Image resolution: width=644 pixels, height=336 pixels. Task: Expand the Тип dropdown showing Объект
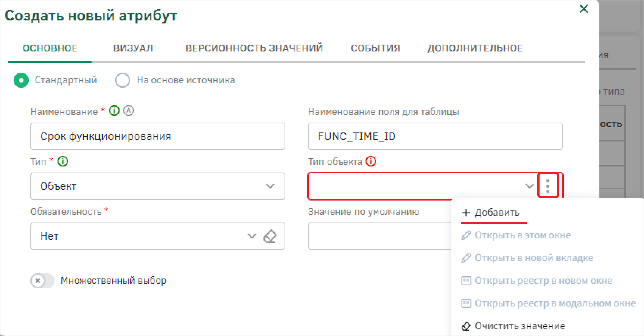157,186
